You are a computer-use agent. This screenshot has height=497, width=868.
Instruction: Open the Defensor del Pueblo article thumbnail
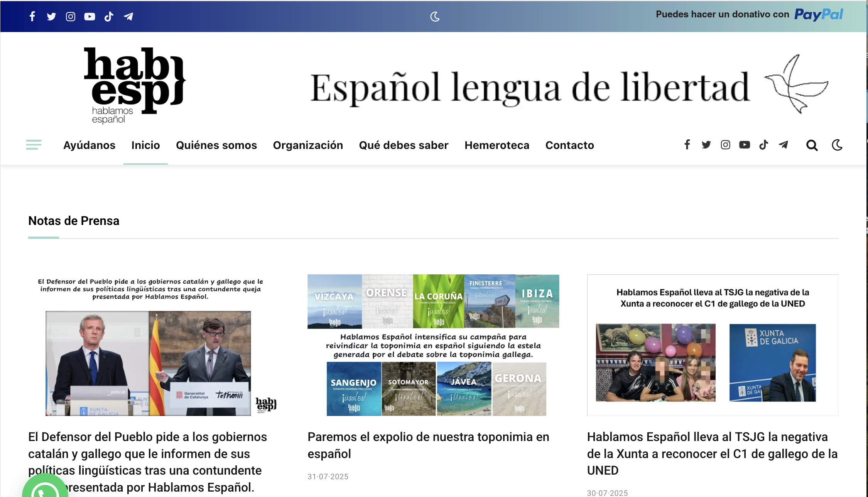(x=153, y=345)
